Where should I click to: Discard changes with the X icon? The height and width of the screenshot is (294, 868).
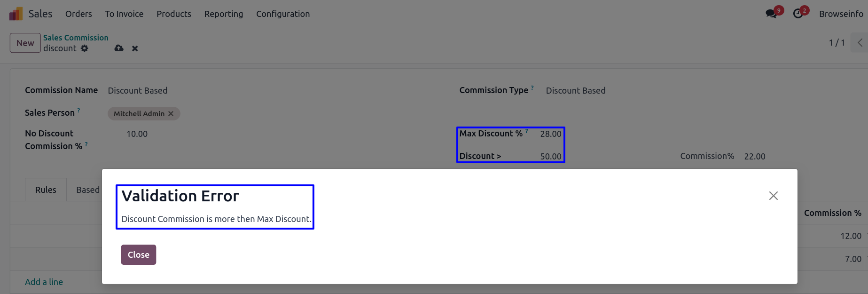(x=135, y=48)
